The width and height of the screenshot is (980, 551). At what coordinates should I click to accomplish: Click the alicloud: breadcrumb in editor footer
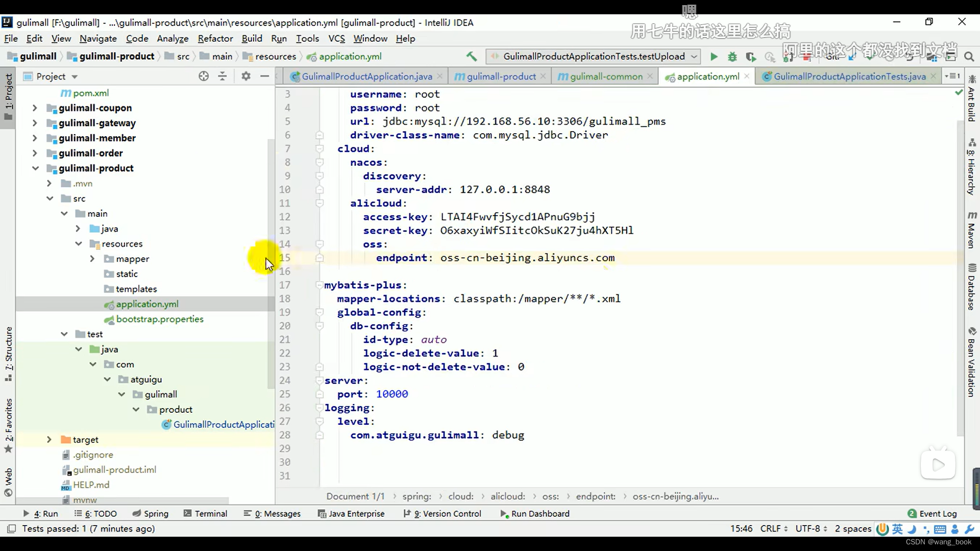coord(508,496)
